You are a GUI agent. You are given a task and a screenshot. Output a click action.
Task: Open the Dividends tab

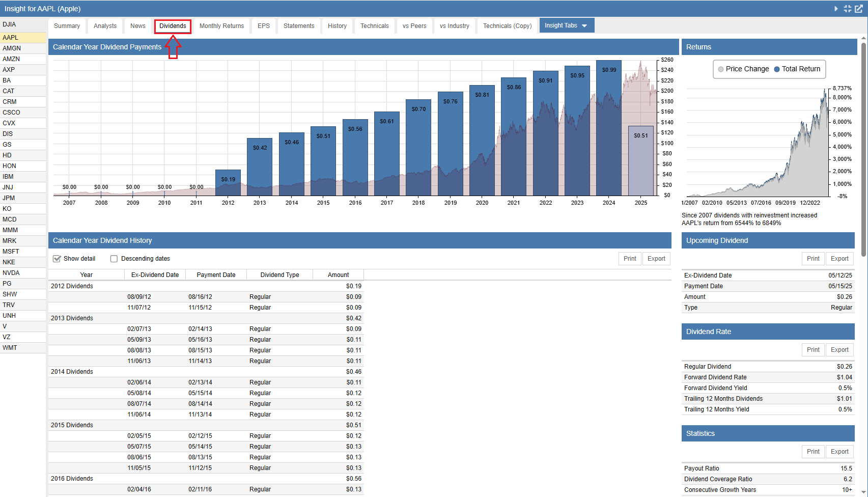(x=173, y=26)
